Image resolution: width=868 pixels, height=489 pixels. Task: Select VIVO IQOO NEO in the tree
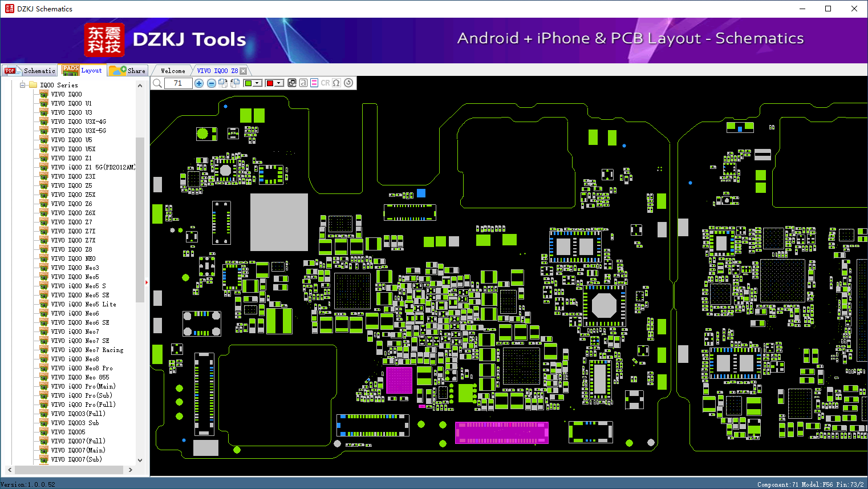73,258
